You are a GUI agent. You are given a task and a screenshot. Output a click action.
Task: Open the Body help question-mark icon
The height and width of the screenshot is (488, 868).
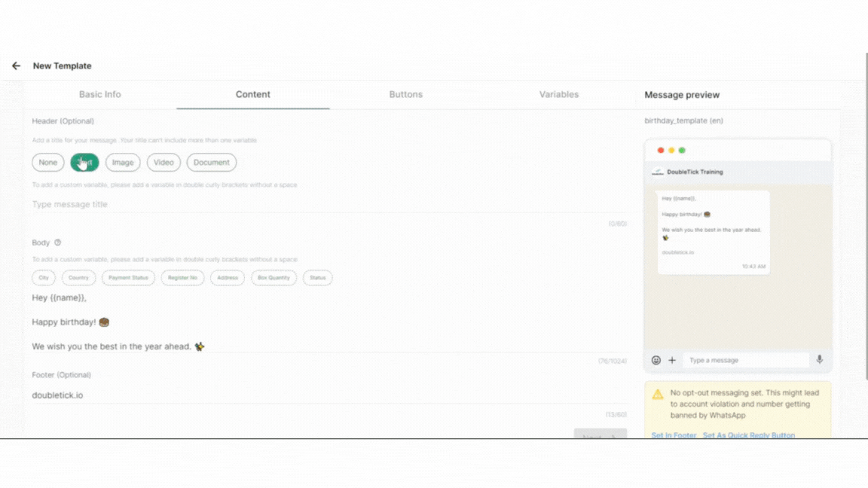tap(57, 242)
